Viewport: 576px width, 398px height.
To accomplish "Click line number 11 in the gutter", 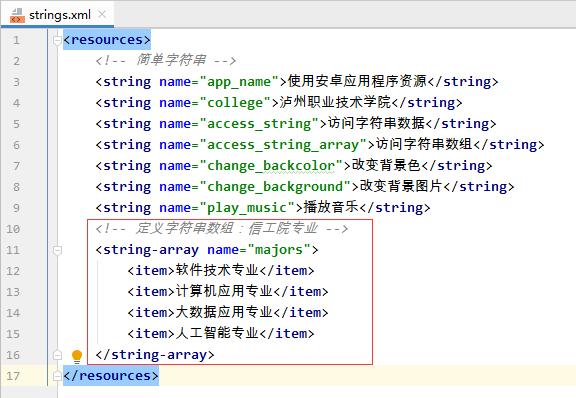I will point(13,250).
